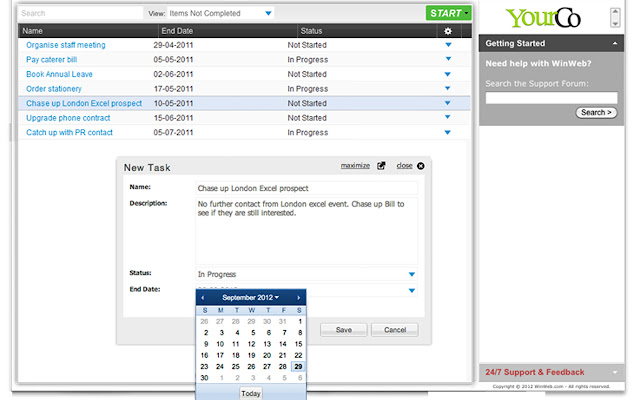This screenshot has width=640, height=400.
Task: Open row menu for Pay caterer bill
Action: click(448, 59)
